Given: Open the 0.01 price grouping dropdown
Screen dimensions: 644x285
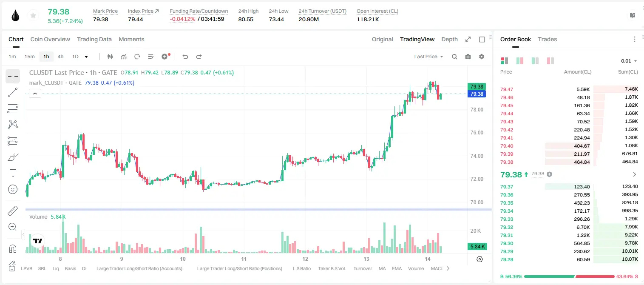Looking at the screenshot, I should click(629, 61).
